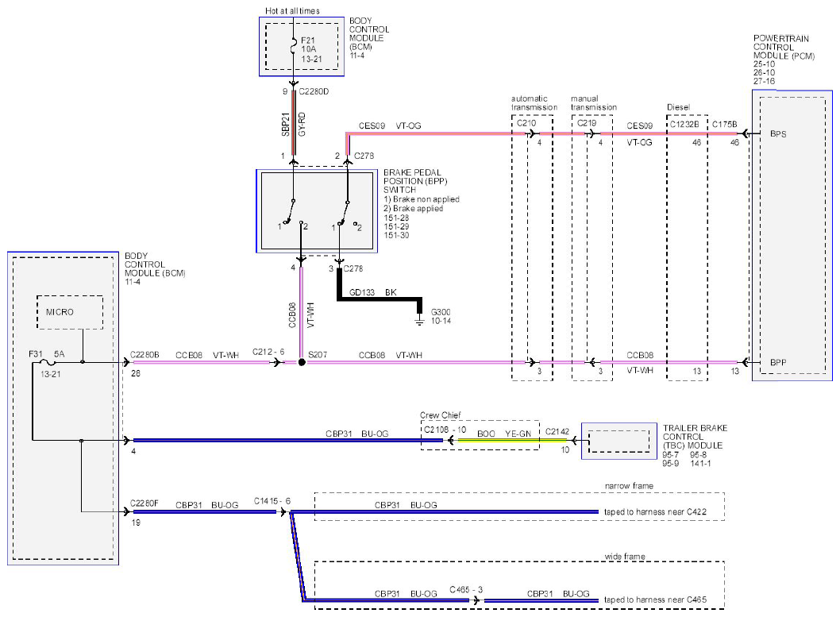
Task: Click the GD133 wire's BK color label
Action: (391, 292)
